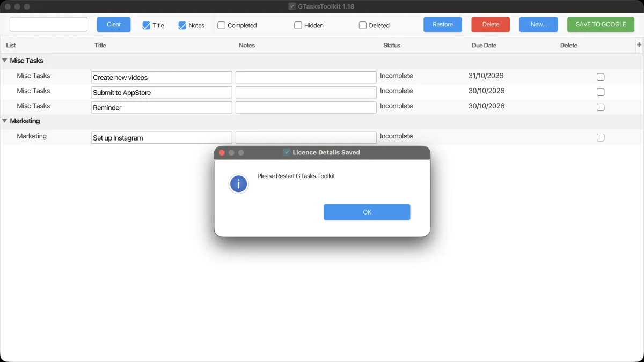644x362 pixels.
Task: Check delete box for Set up Instagram
Action: point(601,137)
